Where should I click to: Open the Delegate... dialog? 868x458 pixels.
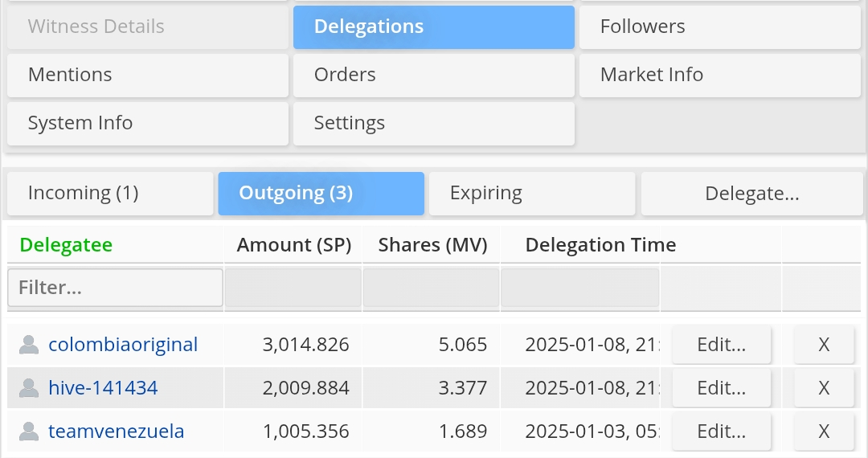(751, 193)
